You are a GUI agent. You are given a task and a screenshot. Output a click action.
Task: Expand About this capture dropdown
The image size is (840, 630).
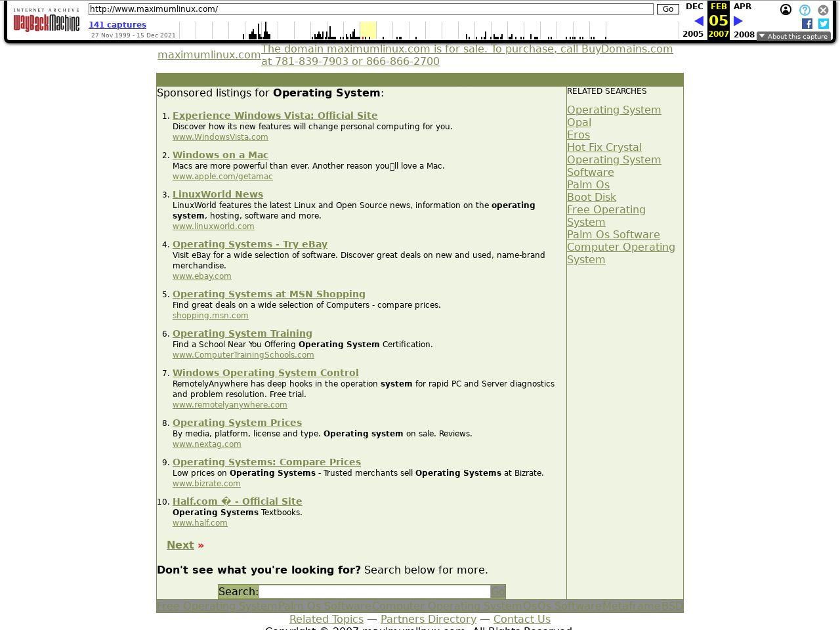[x=793, y=36]
